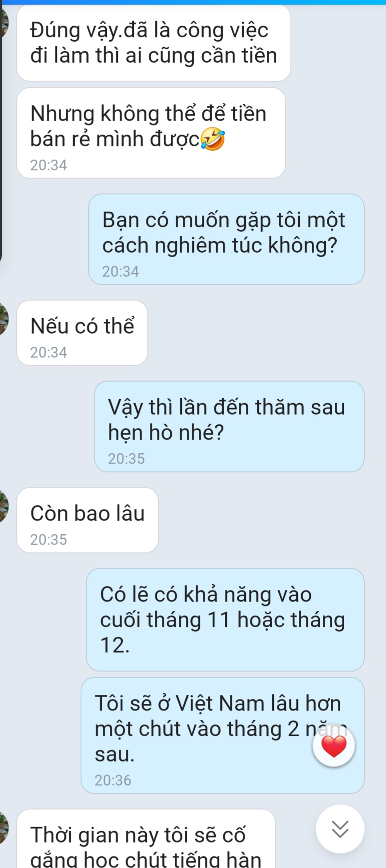
Task: Tap the 'Bạn có muốn gặp tôi' bubble
Action: (226, 239)
